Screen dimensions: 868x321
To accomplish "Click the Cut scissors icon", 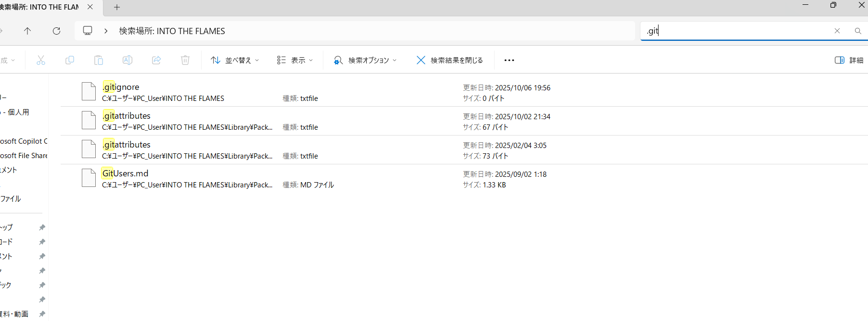I will pyautogui.click(x=41, y=60).
